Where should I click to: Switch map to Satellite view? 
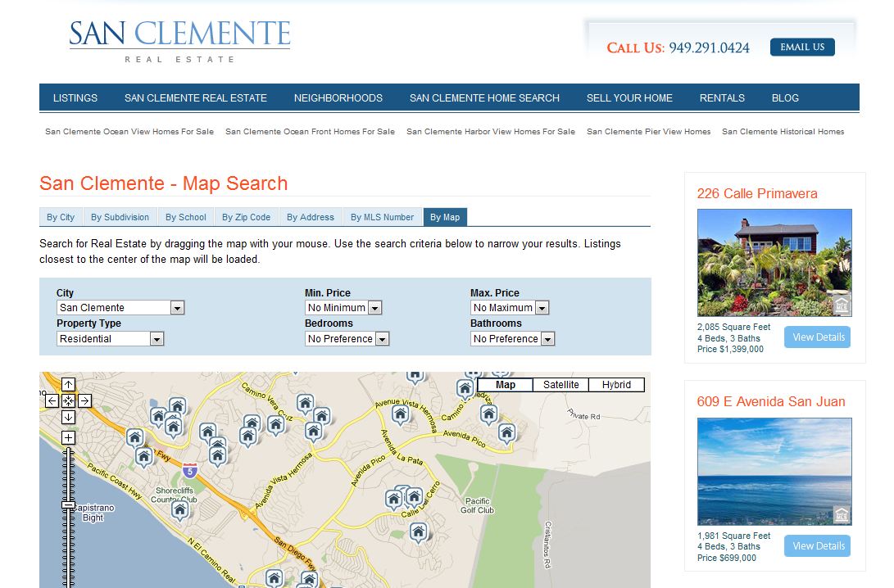click(x=560, y=385)
